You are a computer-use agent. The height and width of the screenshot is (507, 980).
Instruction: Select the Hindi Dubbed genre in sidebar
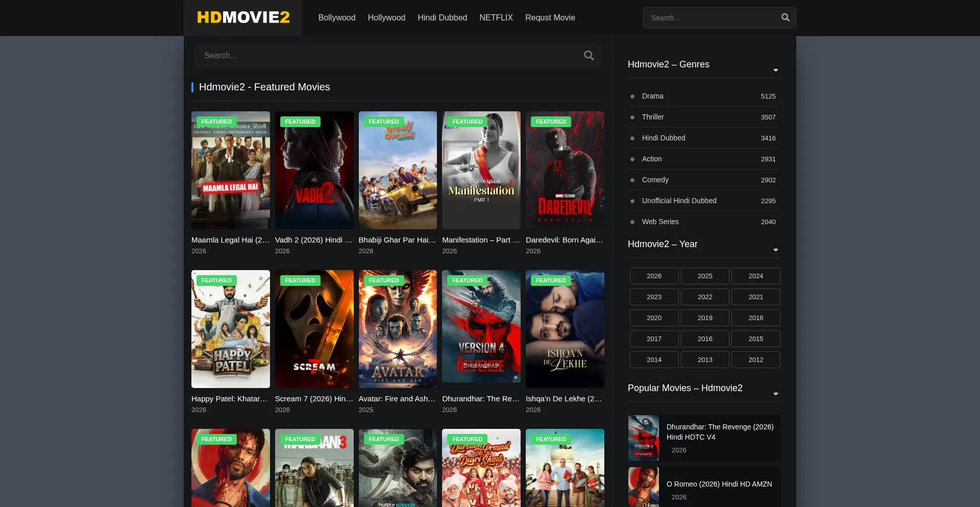click(x=664, y=138)
